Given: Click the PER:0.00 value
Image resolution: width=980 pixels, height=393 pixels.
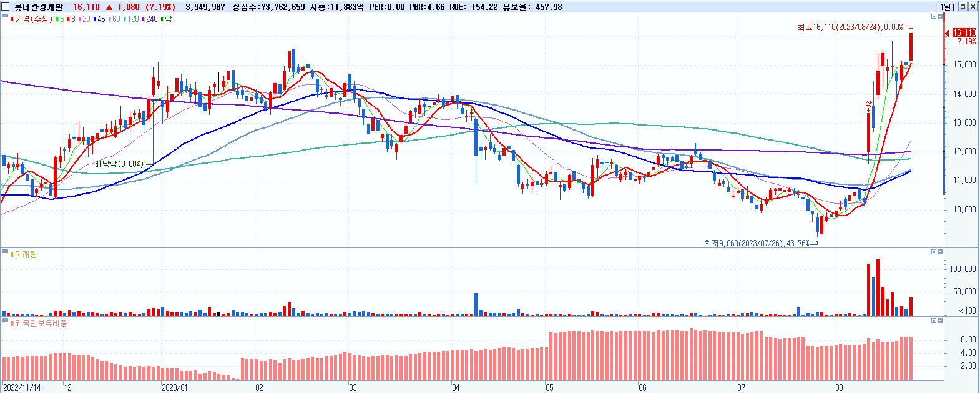Looking at the screenshot, I should coord(387,7).
